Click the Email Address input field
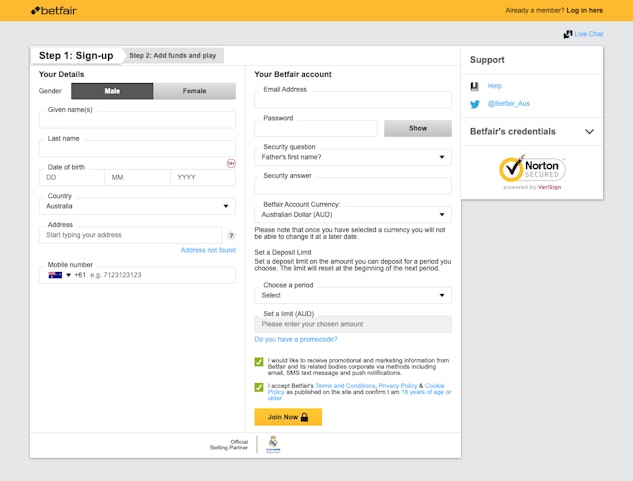The height and width of the screenshot is (481, 633). coord(353,100)
